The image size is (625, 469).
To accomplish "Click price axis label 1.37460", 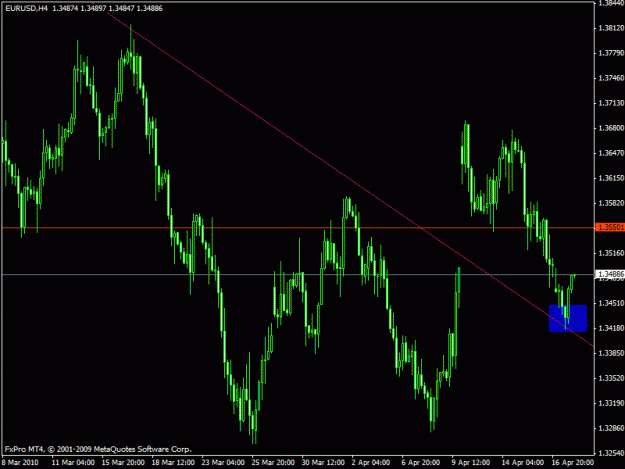I will [x=611, y=78].
